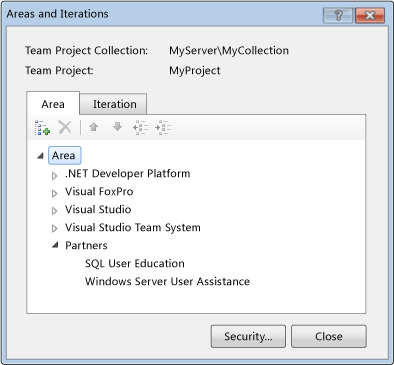Click the Close button
The image size is (394, 365).
pyautogui.click(x=329, y=336)
